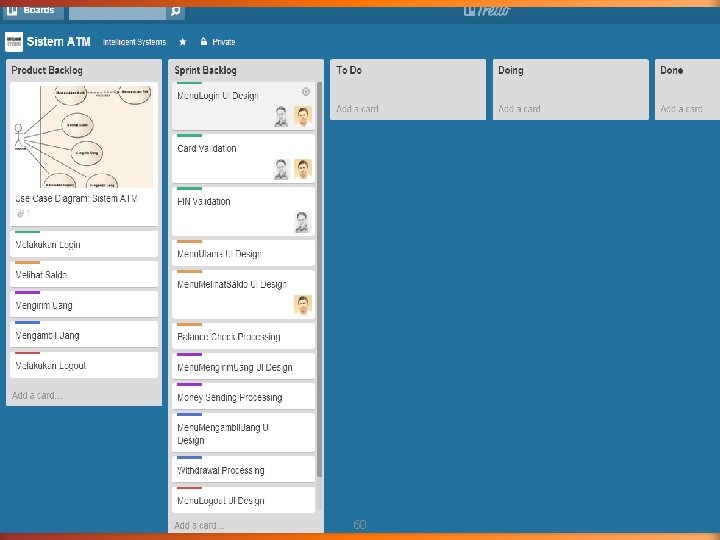Click green label on Melakukan Login card
This screenshot has height=540, width=720.
(27, 232)
